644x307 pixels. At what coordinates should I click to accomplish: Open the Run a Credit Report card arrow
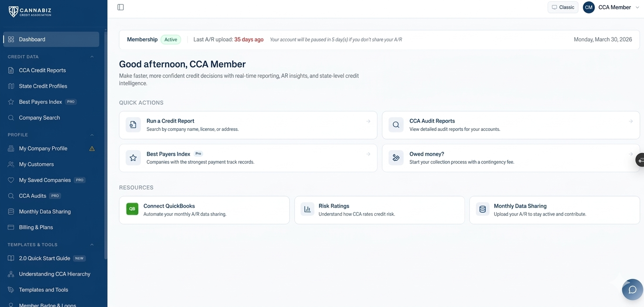click(368, 121)
